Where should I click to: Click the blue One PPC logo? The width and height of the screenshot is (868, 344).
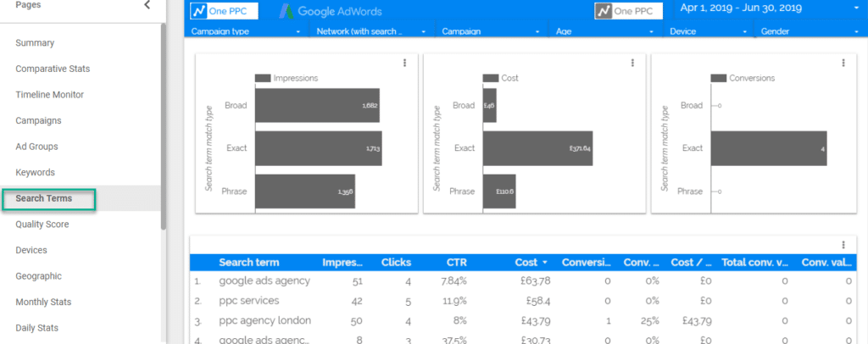[224, 11]
